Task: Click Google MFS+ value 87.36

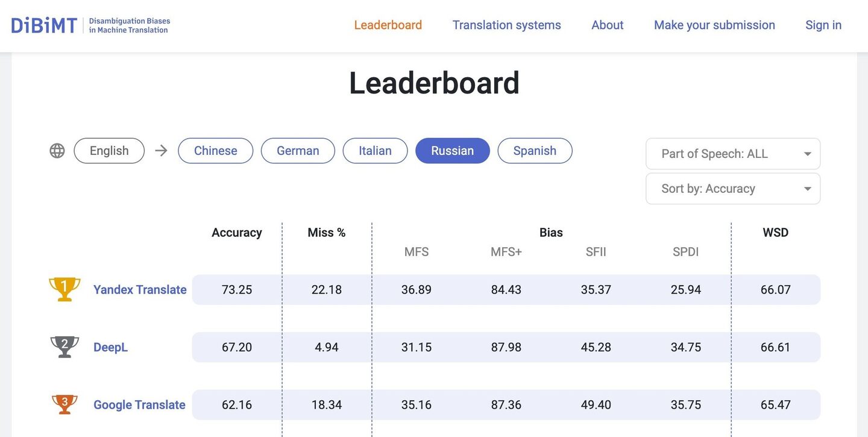Action: coord(506,405)
